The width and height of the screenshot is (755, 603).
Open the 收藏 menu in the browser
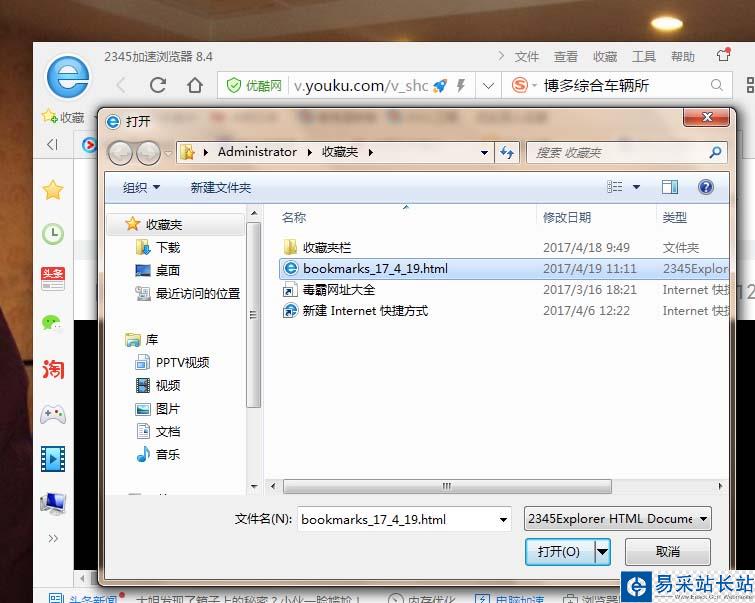pyautogui.click(x=605, y=57)
